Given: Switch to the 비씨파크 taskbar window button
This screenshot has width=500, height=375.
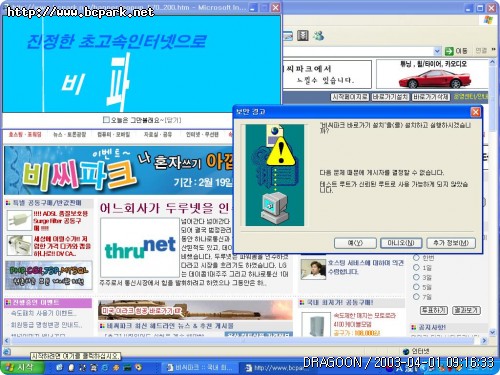Looking at the screenshot, I should tap(200, 368).
